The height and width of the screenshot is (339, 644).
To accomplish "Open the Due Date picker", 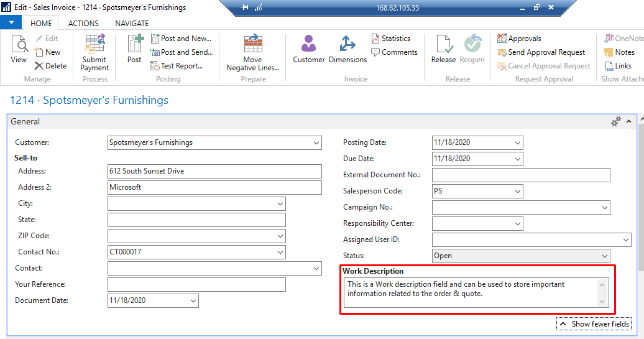I will point(517,159).
